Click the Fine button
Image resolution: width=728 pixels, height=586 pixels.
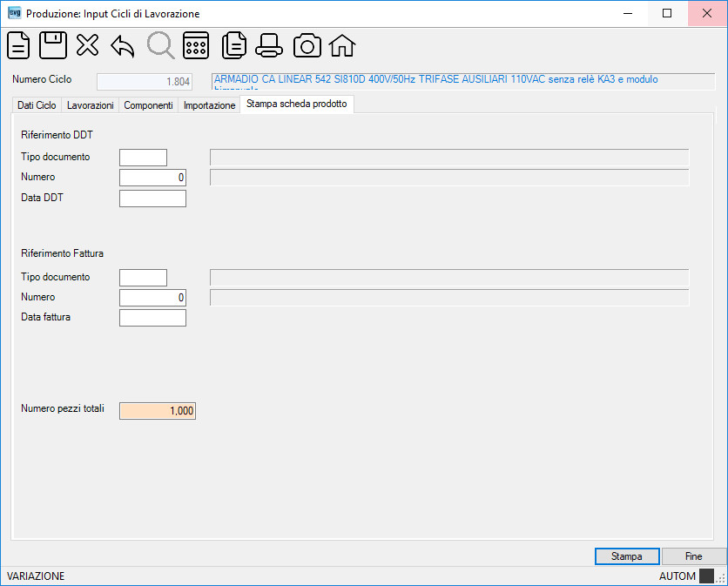(694, 556)
